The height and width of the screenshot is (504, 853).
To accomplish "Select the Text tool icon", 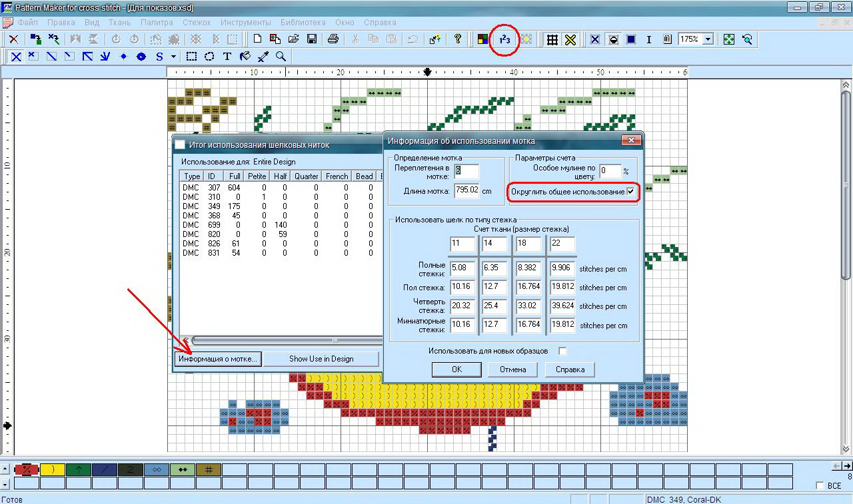I will pyautogui.click(x=227, y=57).
